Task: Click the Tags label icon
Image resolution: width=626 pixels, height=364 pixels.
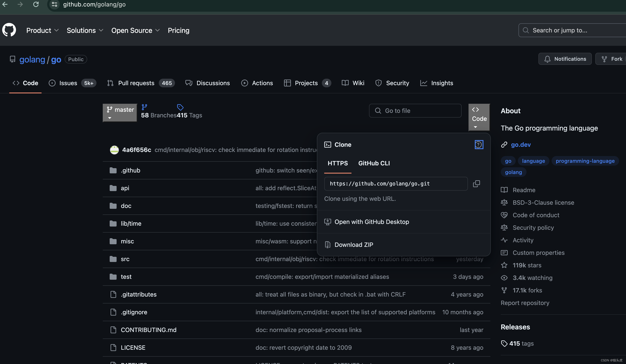Action: point(180,107)
